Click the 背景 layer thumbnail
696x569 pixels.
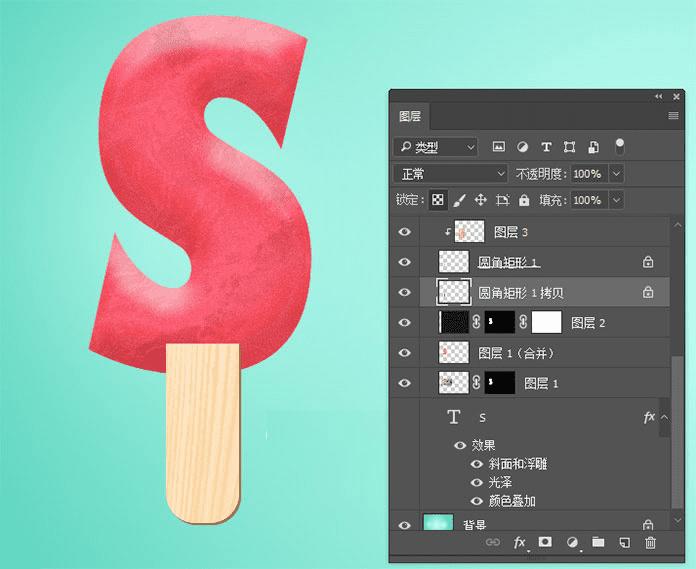click(439, 523)
